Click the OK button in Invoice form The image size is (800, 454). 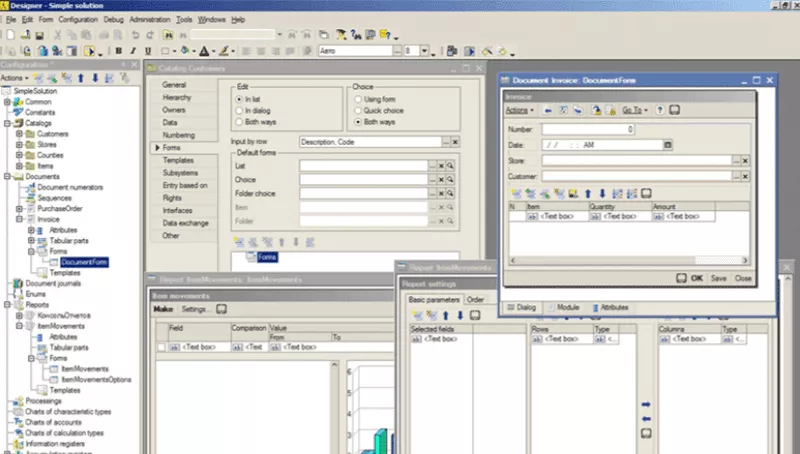tap(697, 278)
